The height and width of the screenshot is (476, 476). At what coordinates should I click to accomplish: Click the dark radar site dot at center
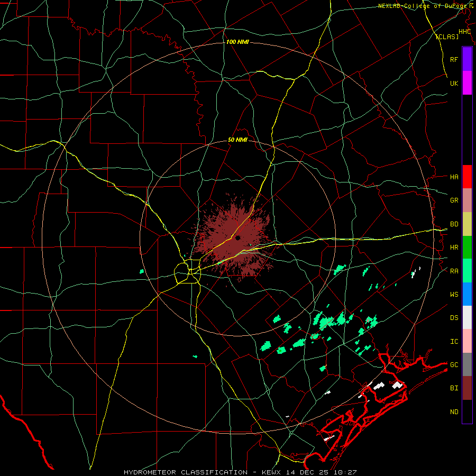click(x=237, y=238)
